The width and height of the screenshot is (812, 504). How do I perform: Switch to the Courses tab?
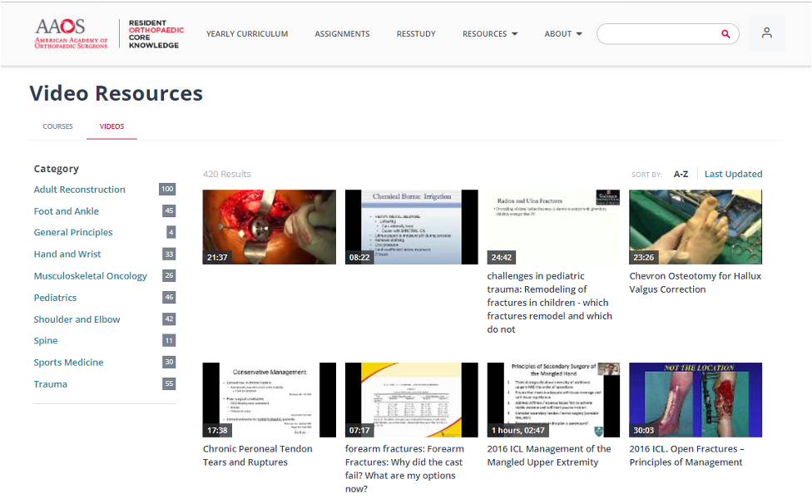(58, 126)
